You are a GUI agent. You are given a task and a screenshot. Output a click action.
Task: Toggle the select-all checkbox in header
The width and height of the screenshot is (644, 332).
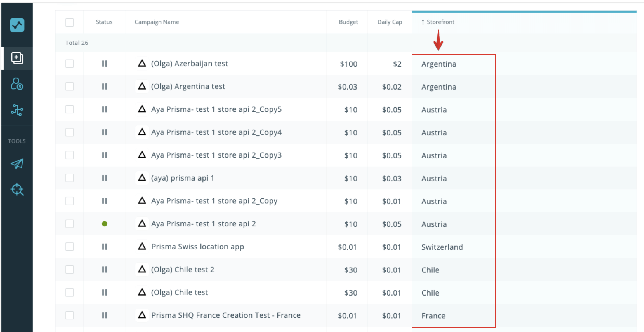pyautogui.click(x=69, y=22)
